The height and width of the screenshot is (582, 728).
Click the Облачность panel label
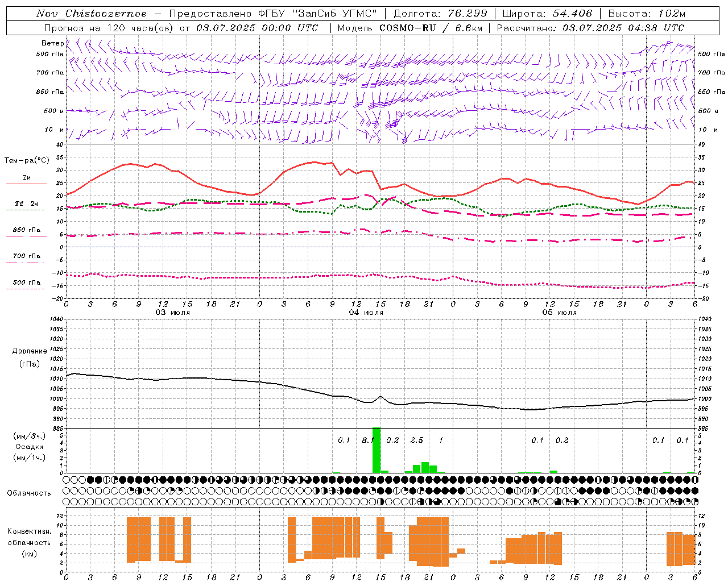pos(29,493)
